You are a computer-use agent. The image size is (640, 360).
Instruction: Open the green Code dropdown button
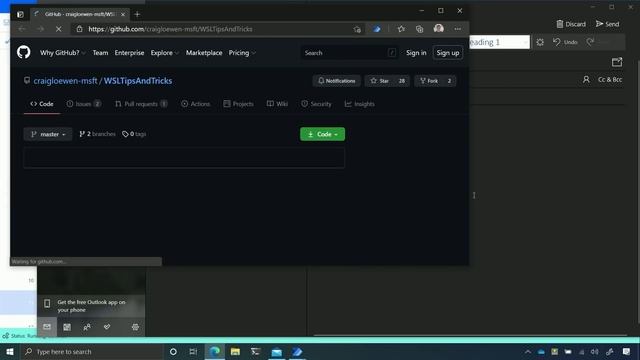322,134
